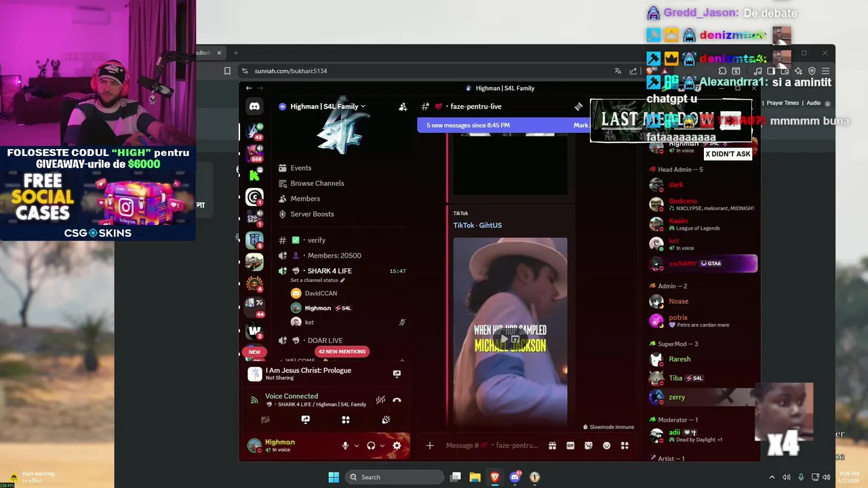The height and width of the screenshot is (488, 868).
Task: Open Windows Start menu
Action: tap(334, 477)
